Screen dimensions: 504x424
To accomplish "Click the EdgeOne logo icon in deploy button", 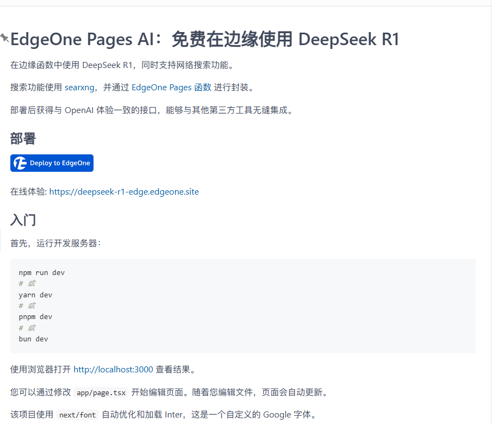I will point(20,163).
